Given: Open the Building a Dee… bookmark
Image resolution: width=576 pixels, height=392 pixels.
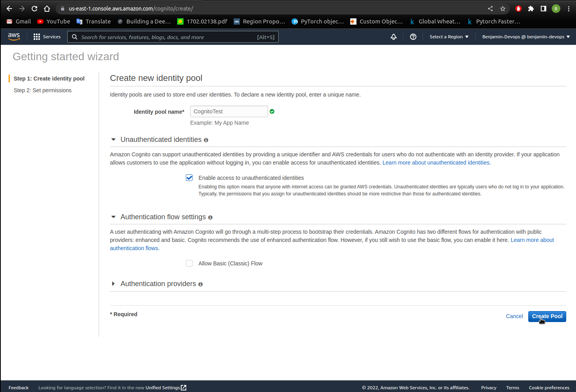Looking at the screenshot, I should 144,21.
